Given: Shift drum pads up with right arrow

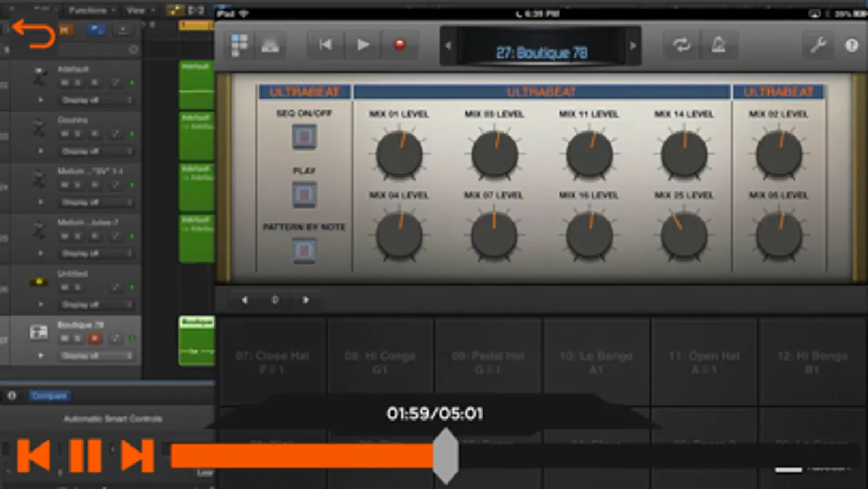Looking at the screenshot, I should pos(306,299).
